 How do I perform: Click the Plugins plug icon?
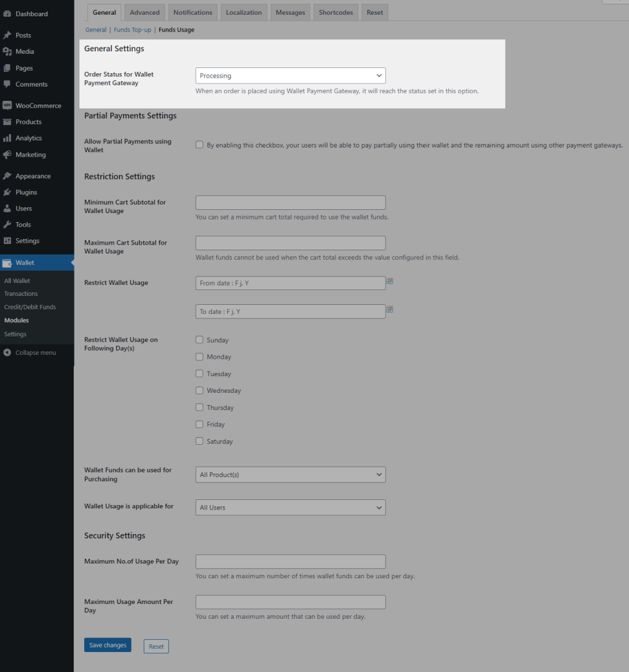[x=7, y=192]
